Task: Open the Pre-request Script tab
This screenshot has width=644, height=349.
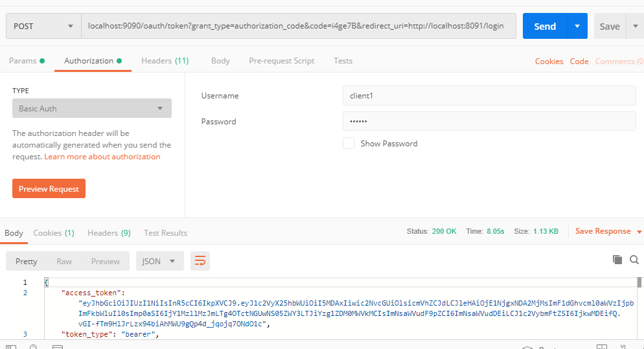Action: click(x=281, y=61)
